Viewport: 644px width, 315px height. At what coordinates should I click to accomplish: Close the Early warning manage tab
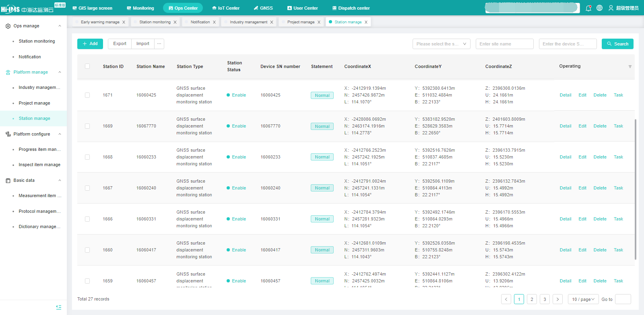[x=124, y=22]
